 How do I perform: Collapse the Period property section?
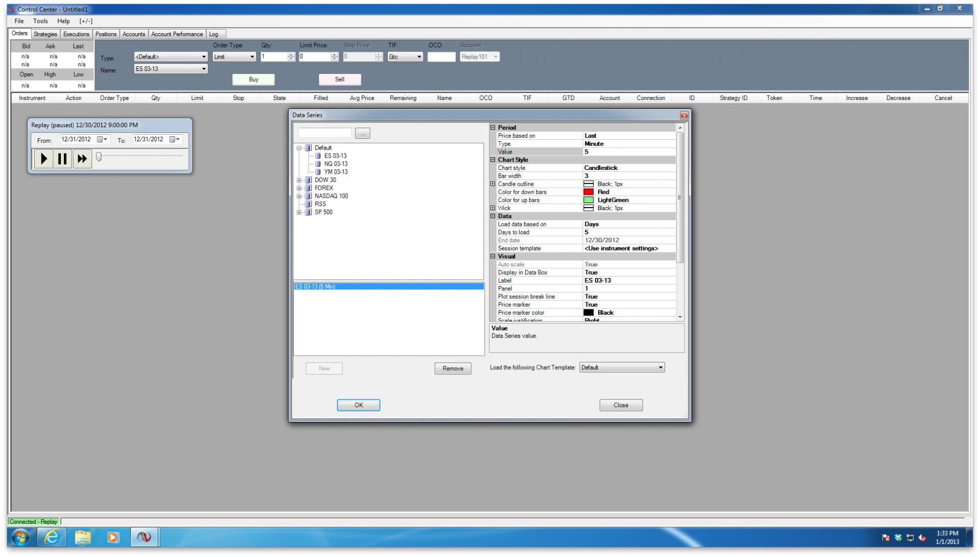pyautogui.click(x=493, y=128)
